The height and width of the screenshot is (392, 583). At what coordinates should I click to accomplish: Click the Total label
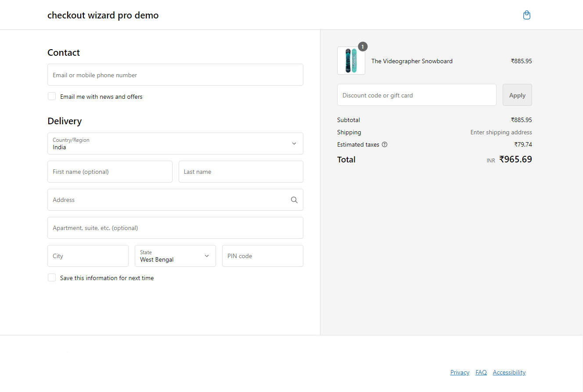(346, 160)
